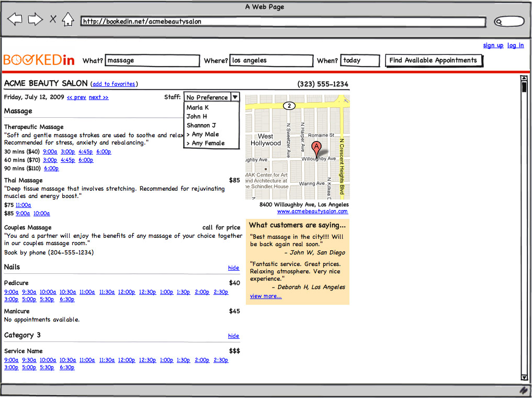Viewport: 532px width, 398px height.
Task: Click Find Available Appointments button
Action: pyautogui.click(x=434, y=60)
